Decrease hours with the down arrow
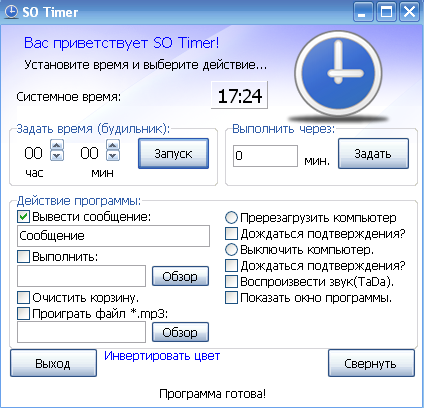 click(57, 156)
